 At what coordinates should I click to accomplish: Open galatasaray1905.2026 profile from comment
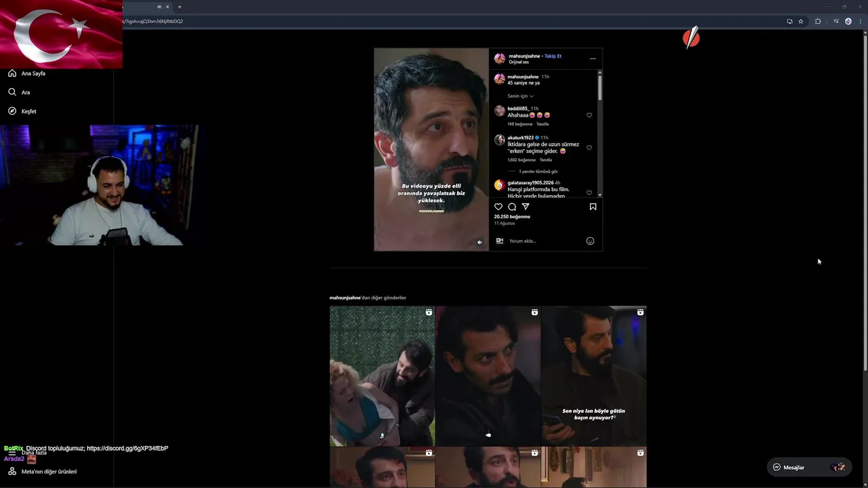[x=530, y=183]
